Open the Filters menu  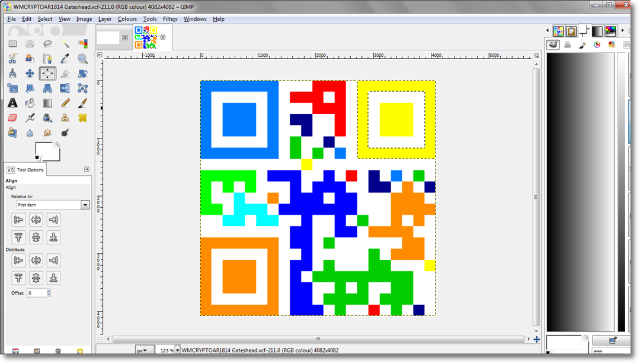tap(170, 19)
